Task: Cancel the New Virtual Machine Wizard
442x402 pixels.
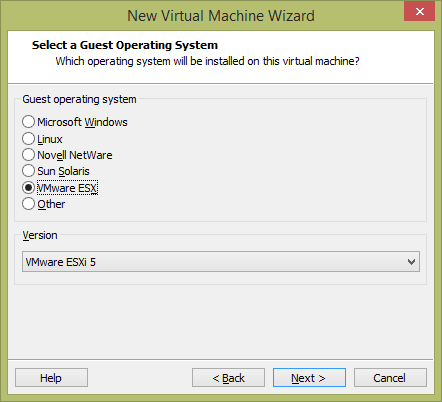Action: [390, 378]
